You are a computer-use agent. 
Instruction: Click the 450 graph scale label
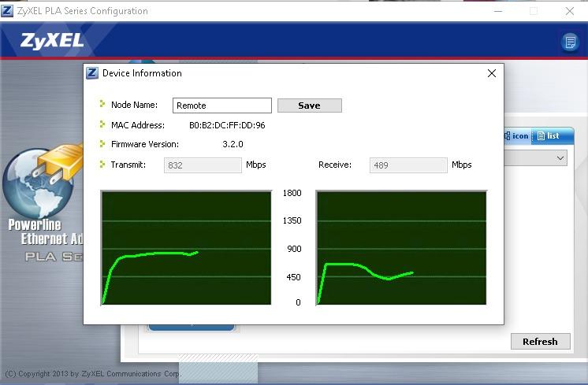tap(294, 277)
